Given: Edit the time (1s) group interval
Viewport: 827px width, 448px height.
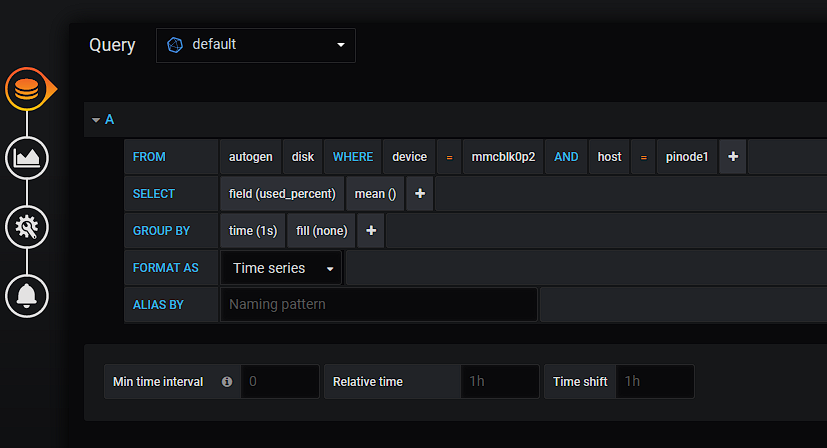Looking at the screenshot, I should (x=252, y=231).
